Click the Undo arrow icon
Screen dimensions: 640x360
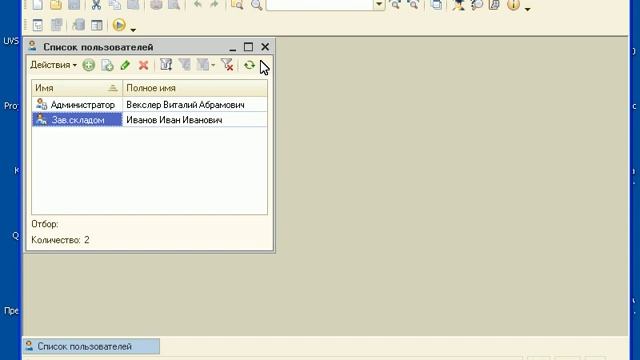pos(198,4)
